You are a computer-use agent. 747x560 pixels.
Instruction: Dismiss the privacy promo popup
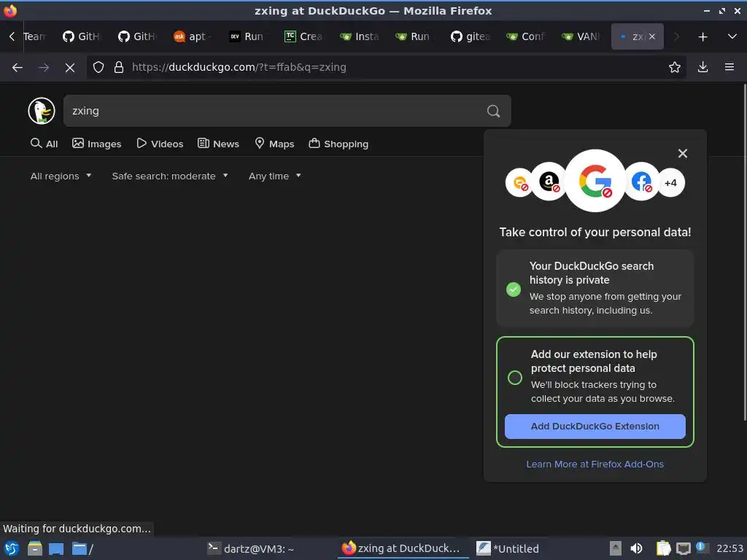pos(683,153)
